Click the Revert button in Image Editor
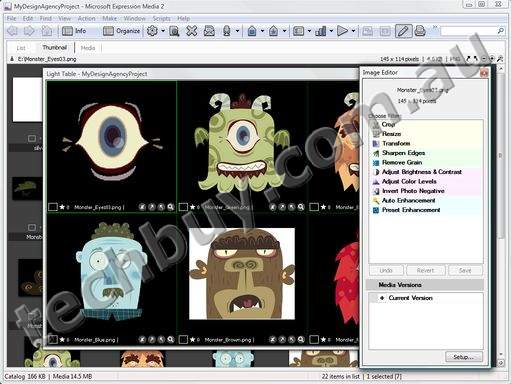511x384 pixels. [x=426, y=270]
